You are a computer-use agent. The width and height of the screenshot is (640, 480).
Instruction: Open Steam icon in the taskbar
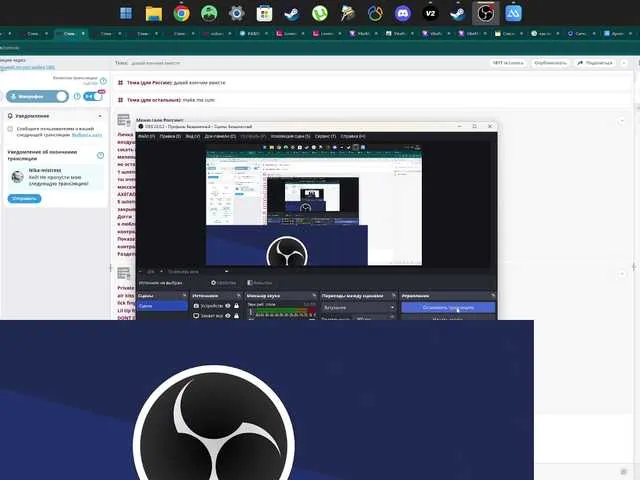[x=292, y=14]
